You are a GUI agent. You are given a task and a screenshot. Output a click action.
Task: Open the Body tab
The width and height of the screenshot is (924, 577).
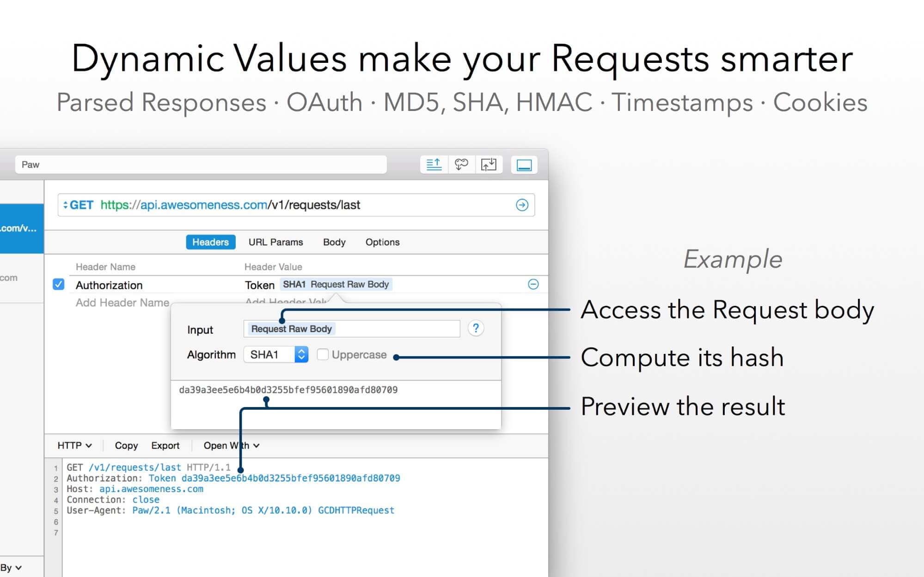tap(334, 242)
